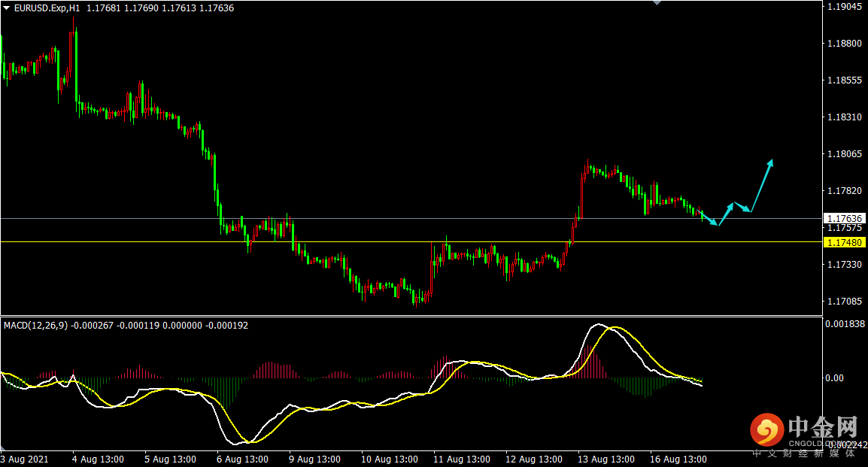
Task: Click the high value 1.17690 in header
Action: tap(141, 8)
